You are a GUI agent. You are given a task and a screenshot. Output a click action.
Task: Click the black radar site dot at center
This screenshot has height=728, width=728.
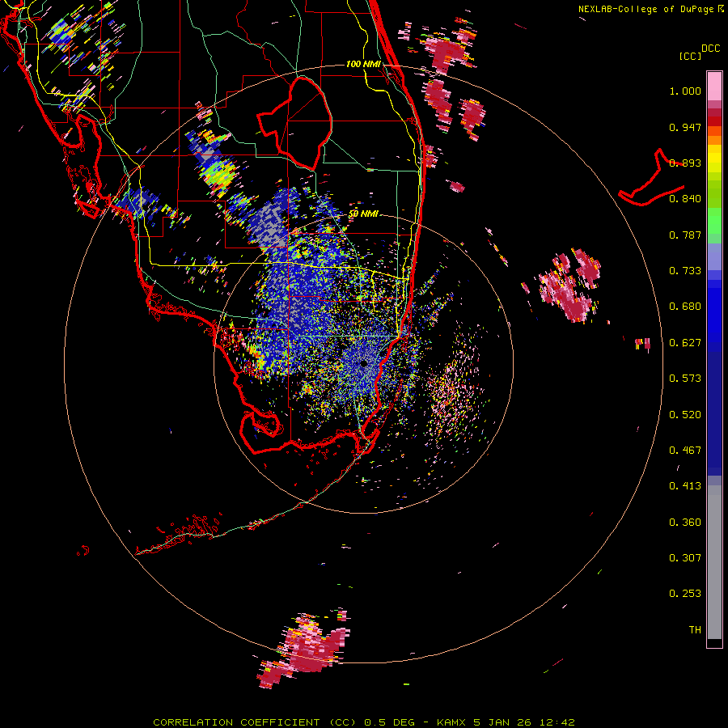click(363, 363)
